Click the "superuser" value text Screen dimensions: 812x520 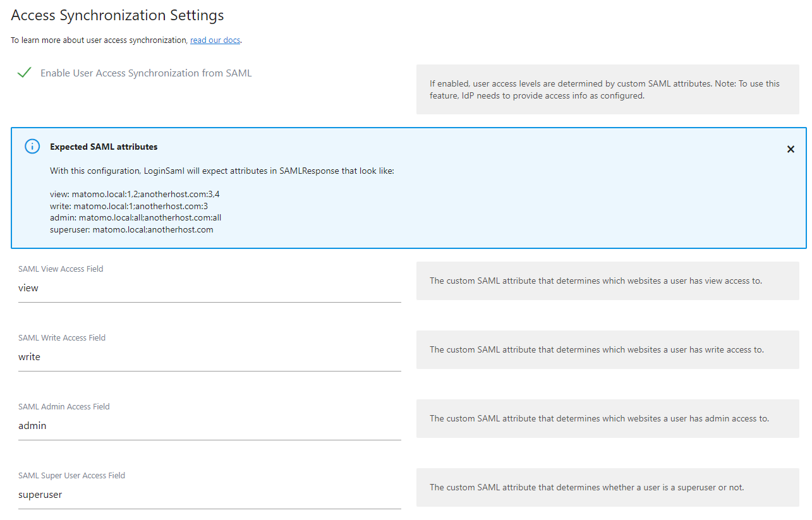(40, 494)
